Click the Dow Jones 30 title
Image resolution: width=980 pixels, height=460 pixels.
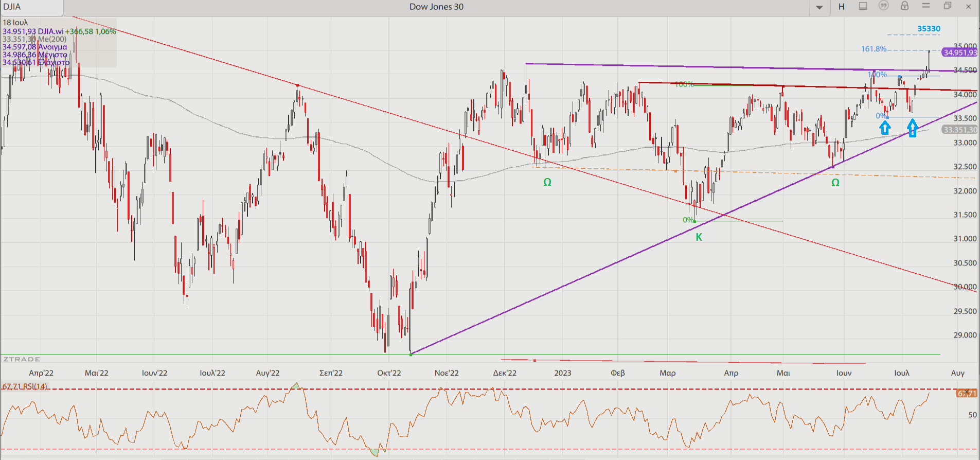click(x=436, y=7)
